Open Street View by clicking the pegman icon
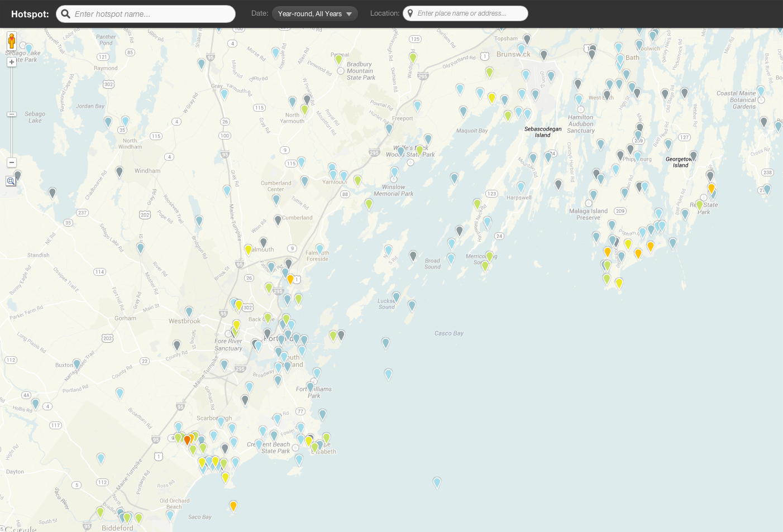Image resolution: width=783 pixels, height=532 pixels. click(x=11, y=40)
